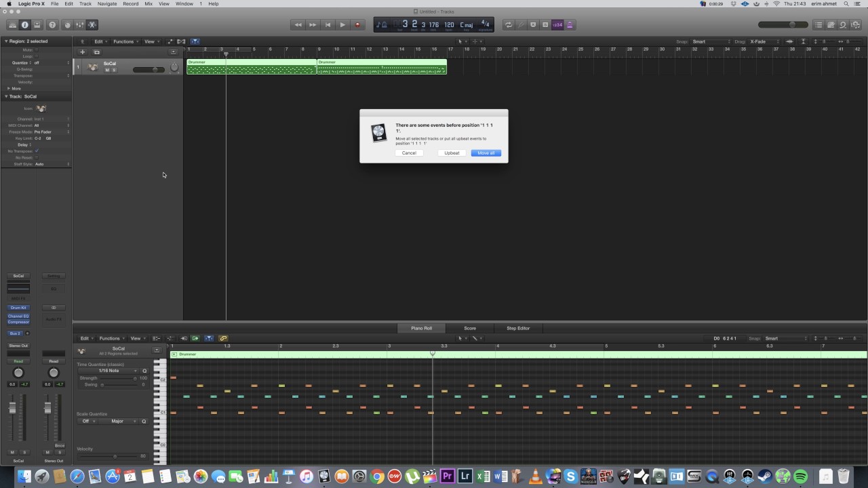Screen dimensions: 868x488
Task: Toggle the Metronome click button
Action: pyautogui.click(x=570, y=25)
